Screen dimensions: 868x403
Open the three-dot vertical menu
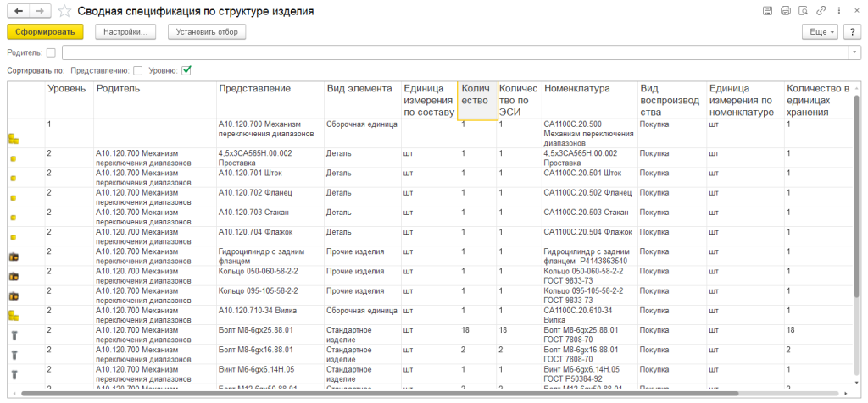pos(838,11)
